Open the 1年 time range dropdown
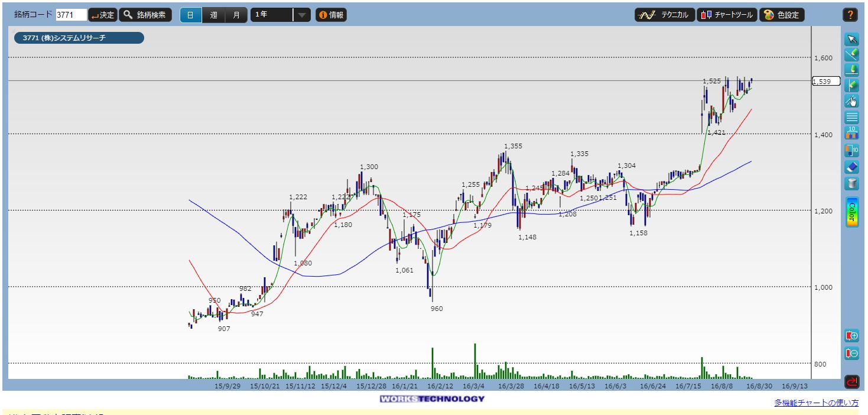 (x=302, y=15)
